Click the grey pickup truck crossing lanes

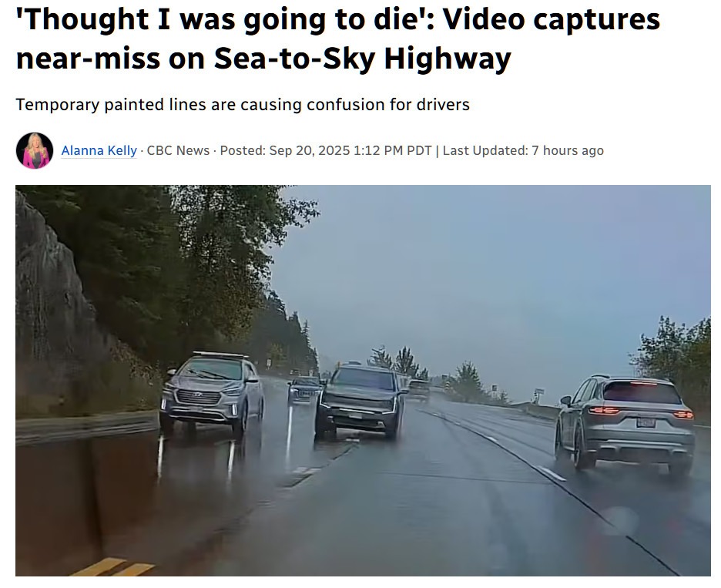point(360,402)
